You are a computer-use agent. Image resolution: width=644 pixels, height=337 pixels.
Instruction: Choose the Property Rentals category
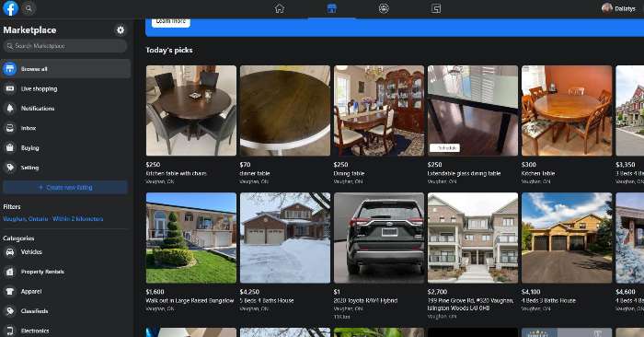[66, 272]
